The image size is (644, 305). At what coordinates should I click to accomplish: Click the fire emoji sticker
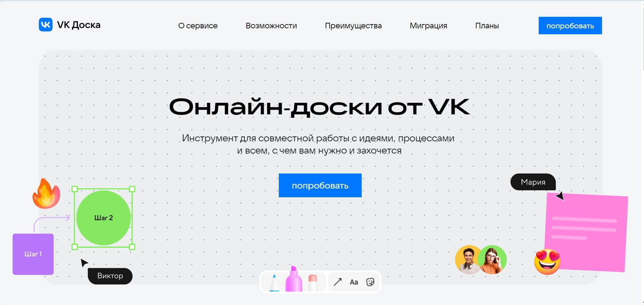point(46,193)
